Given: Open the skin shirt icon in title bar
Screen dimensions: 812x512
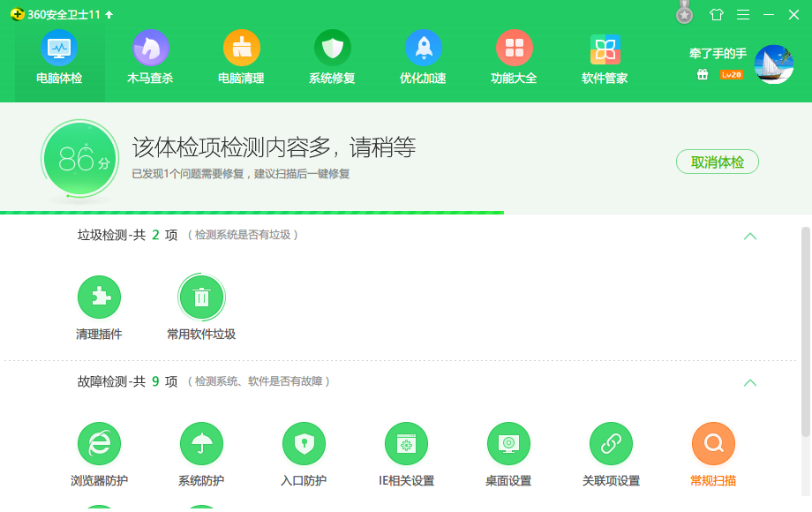Looking at the screenshot, I should pyautogui.click(x=716, y=14).
